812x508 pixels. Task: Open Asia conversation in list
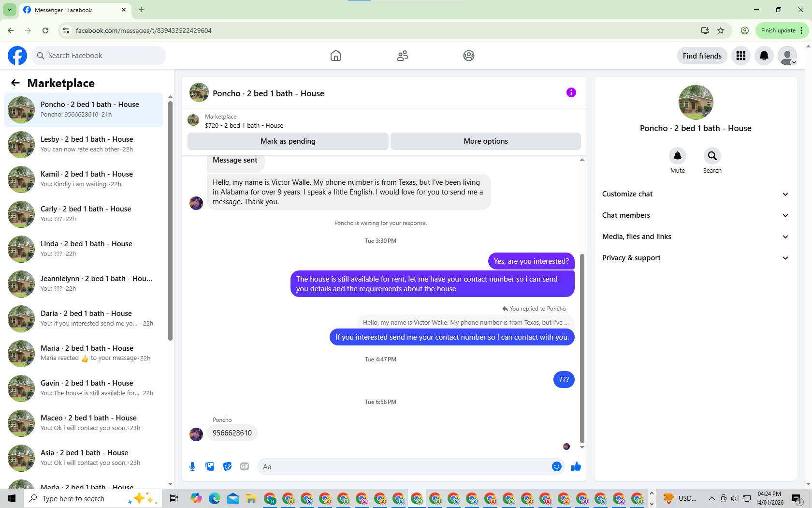click(84, 458)
